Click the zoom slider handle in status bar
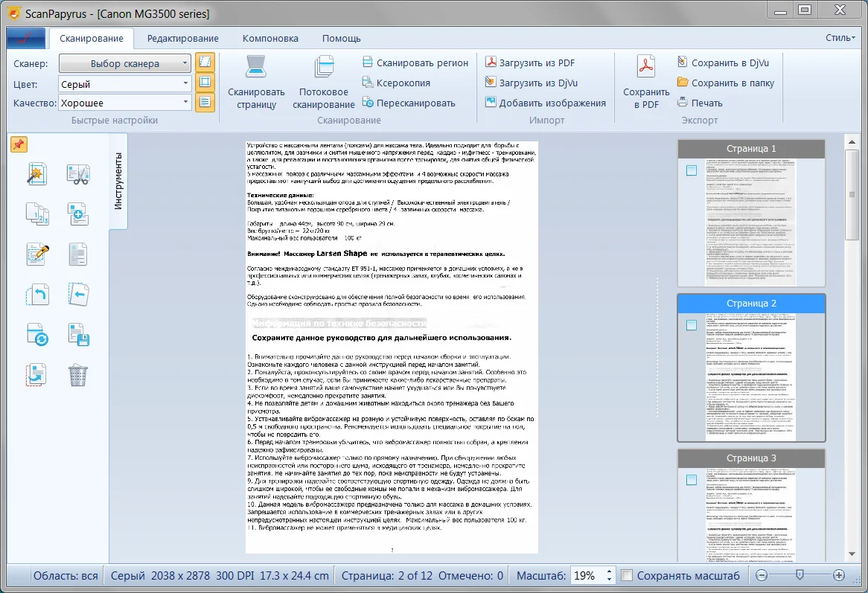 click(x=800, y=575)
